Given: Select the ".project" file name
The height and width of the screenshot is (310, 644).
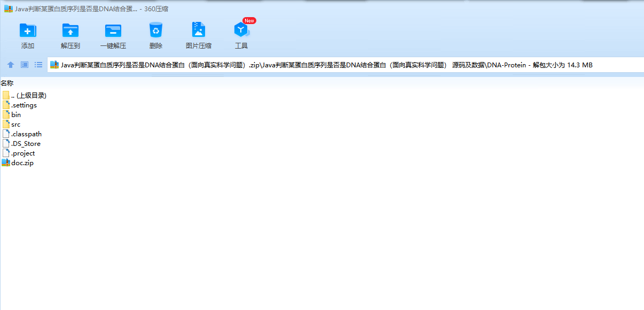Looking at the screenshot, I should [23, 153].
